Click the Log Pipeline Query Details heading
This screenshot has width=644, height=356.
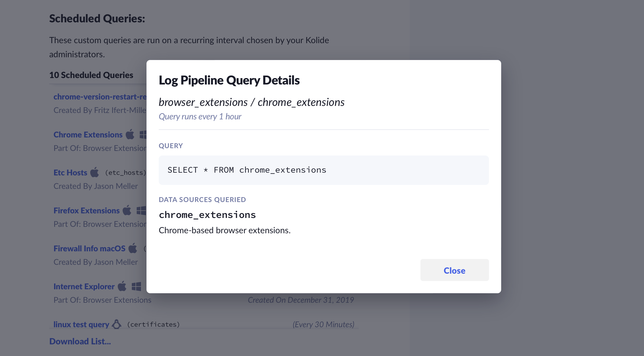coord(229,80)
